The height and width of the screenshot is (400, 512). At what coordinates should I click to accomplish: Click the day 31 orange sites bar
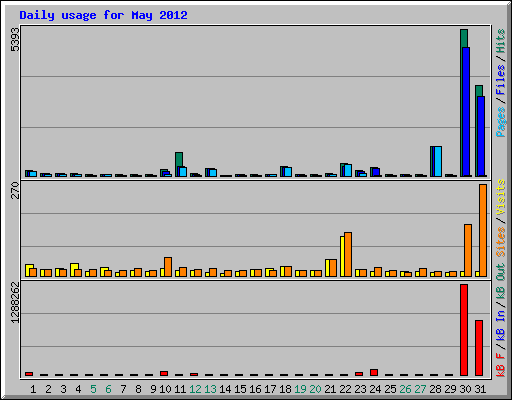(483, 230)
